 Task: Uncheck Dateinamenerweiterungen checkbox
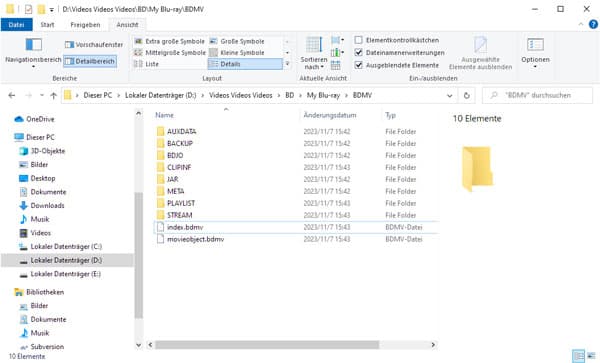pos(359,52)
